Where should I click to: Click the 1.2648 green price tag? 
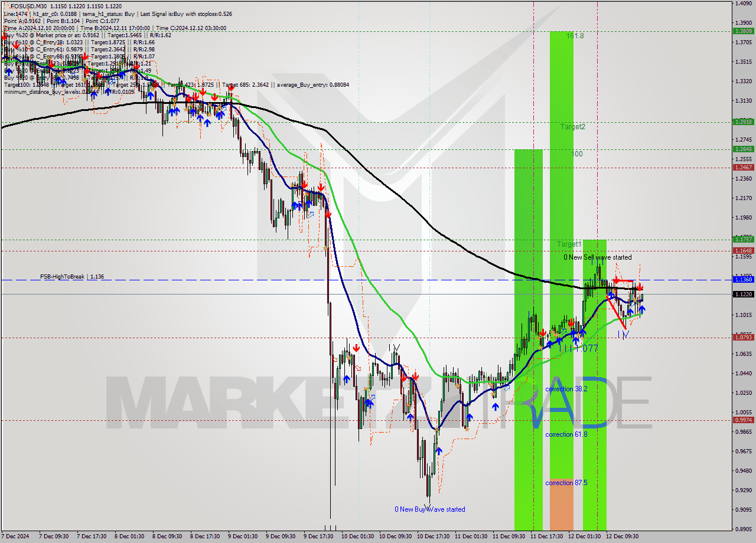pyautogui.click(x=743, y=149)
